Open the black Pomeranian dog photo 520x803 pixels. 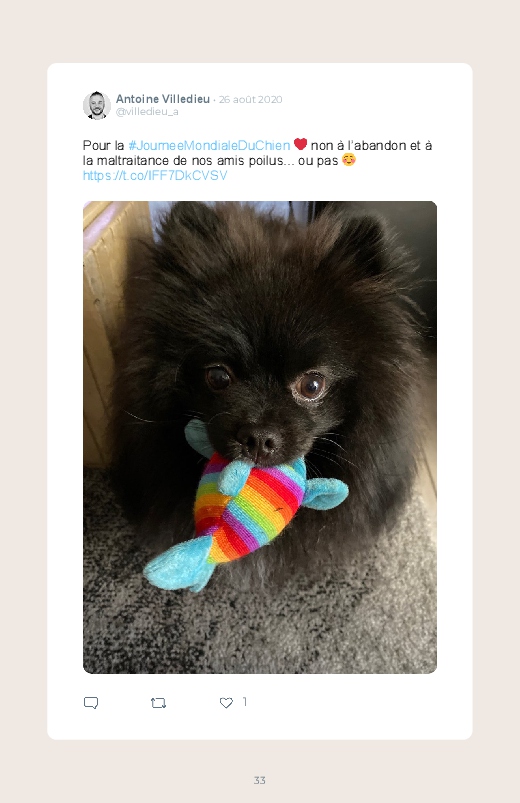pos(260,437)
